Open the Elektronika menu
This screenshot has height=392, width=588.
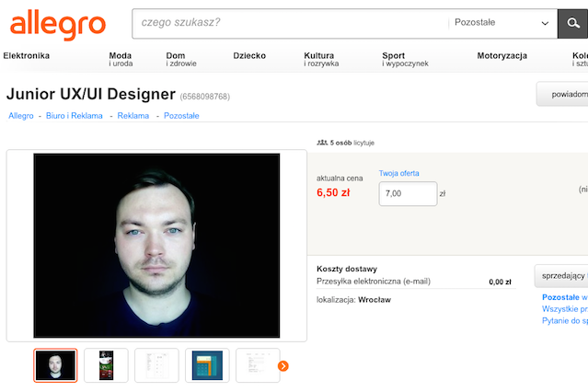tap(27, 56)
